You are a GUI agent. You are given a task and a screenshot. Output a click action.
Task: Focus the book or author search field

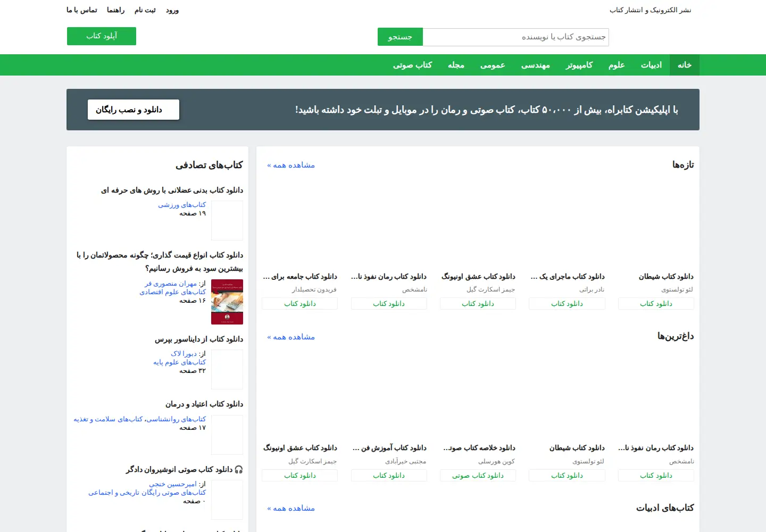click(515, 37)
